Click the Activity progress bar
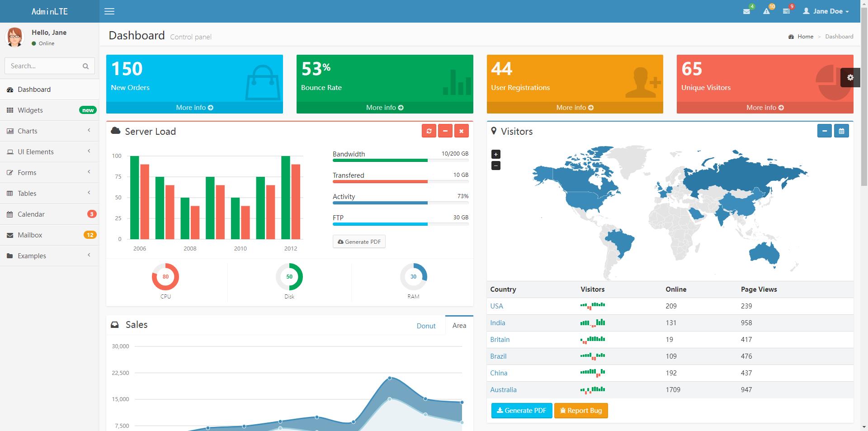The height and width of the screenshot is (431, 868). click(x=401, y=203)
